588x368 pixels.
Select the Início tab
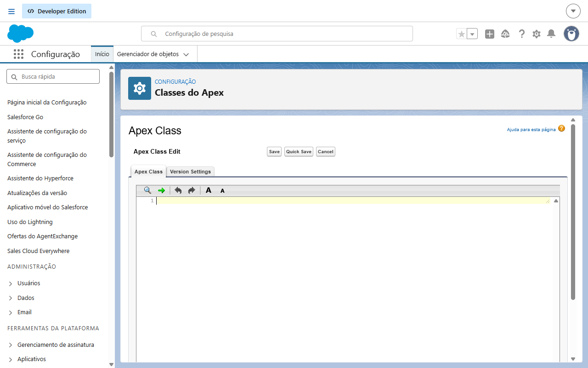point(102,54)
